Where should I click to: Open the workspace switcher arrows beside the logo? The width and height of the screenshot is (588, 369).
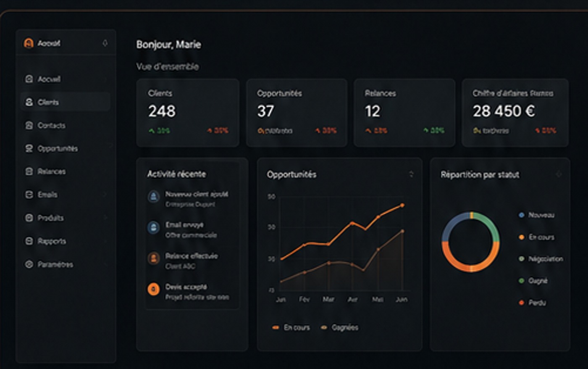point(105,43)
